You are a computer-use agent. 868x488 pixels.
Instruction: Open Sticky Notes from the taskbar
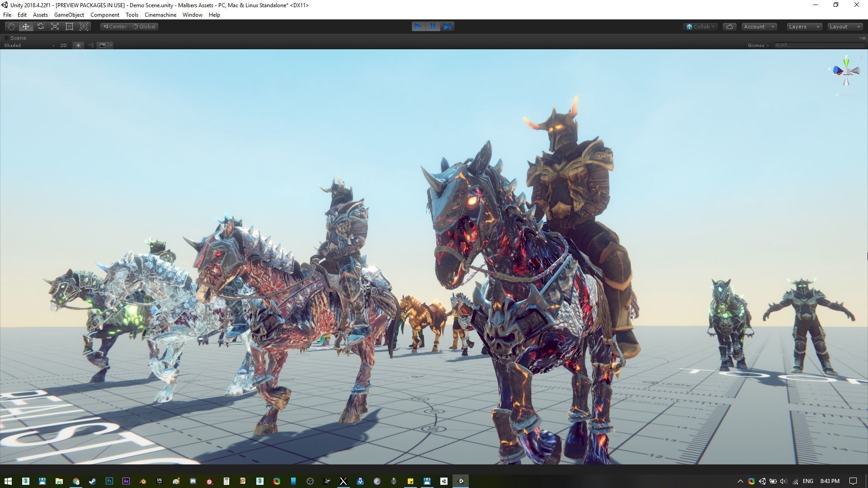410,481
